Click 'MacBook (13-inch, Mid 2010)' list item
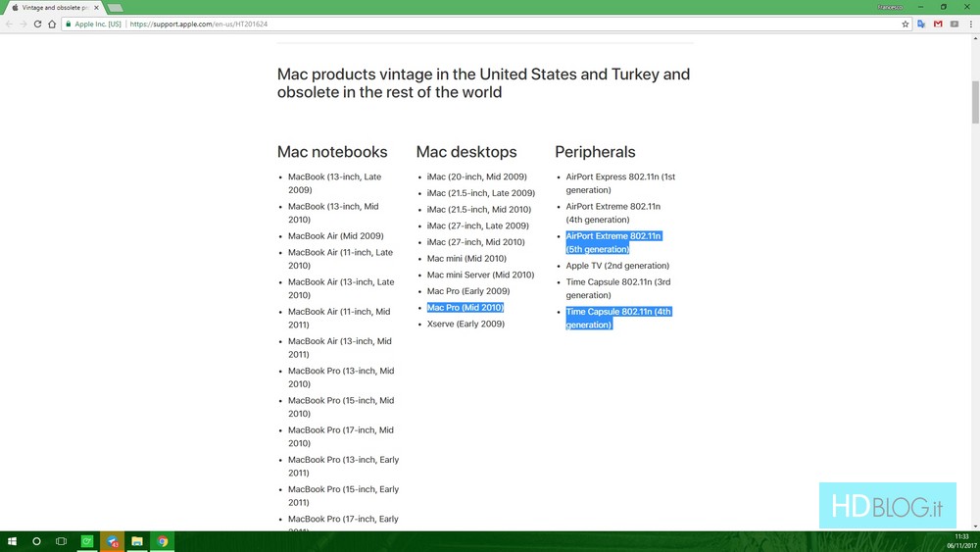 pyautogui.click(x=333, y=213)
